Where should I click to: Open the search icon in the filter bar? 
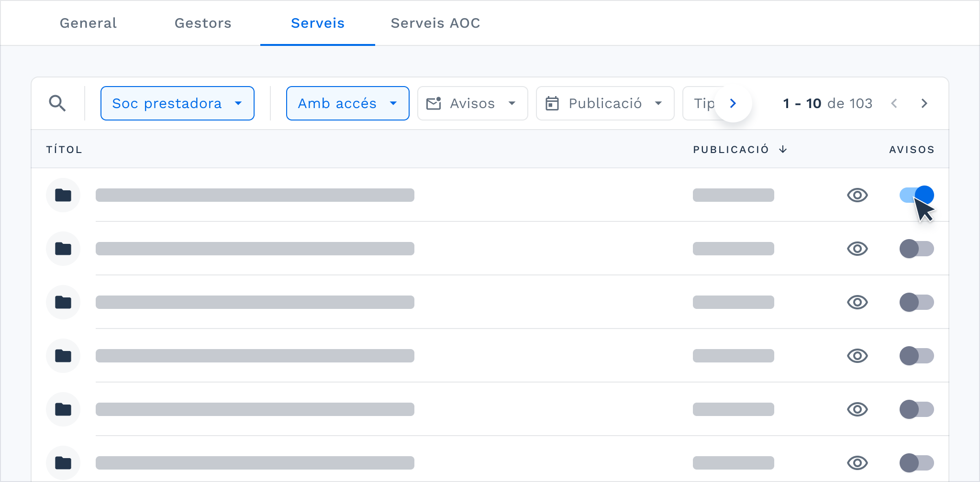click(57, 103)
